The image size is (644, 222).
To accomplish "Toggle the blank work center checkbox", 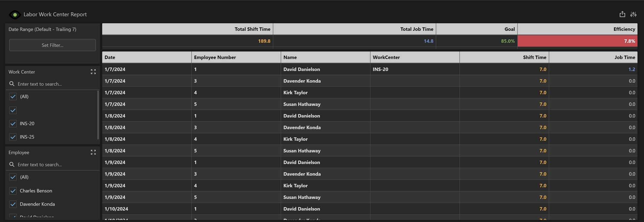I will pos(13,110).
